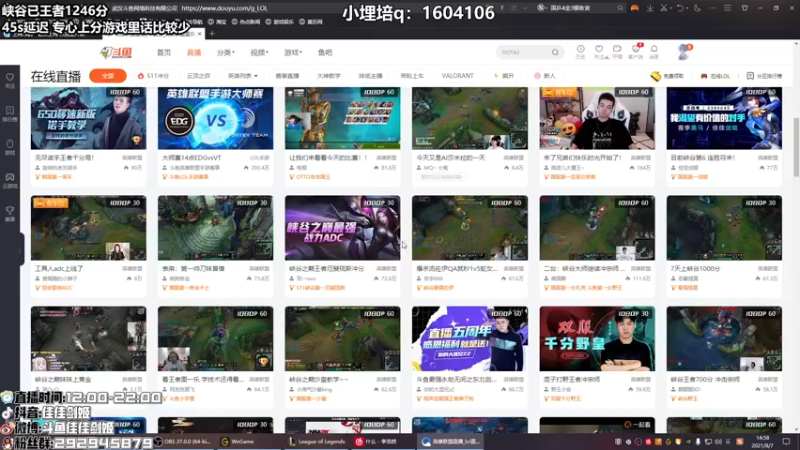Open the 游戏 dropdown in top navigation
The width and height of the screenshot is (800, 450).
point(293,53)
